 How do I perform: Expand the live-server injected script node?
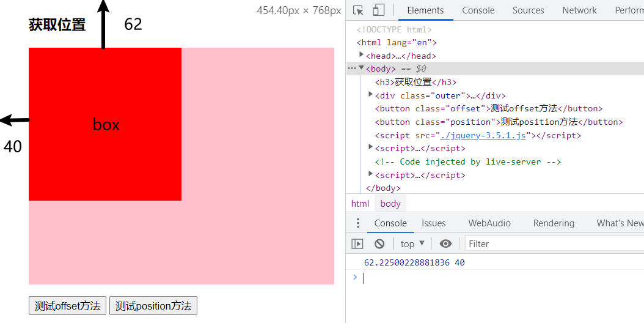[x=370, y=174]
